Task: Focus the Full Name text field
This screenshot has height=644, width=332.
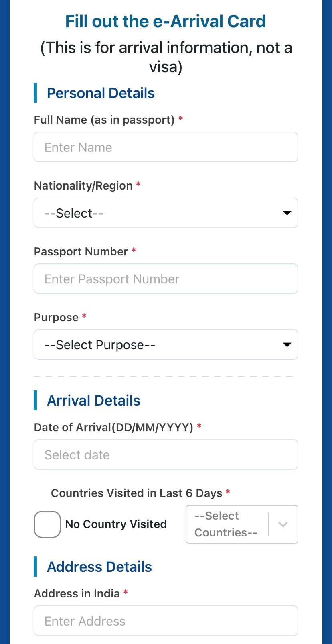Action: [x=166, y=147]
